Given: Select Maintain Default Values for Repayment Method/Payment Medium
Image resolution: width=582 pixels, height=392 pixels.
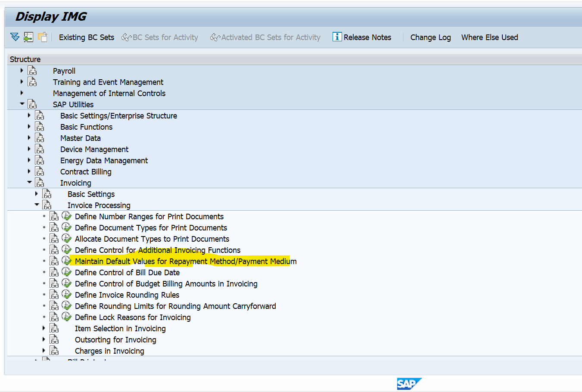Looking at the screenshot, I should 186,261.
